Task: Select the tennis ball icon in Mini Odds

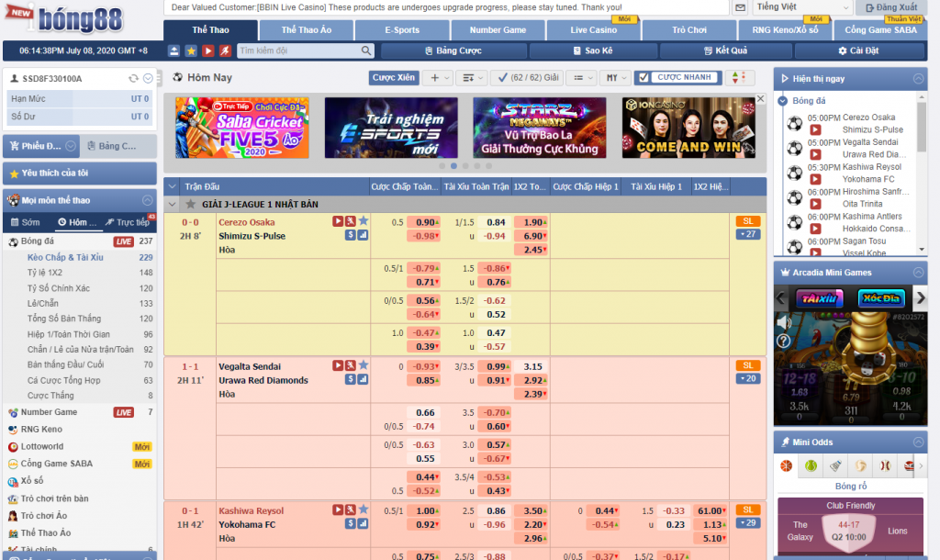Action: coord(811,465)
